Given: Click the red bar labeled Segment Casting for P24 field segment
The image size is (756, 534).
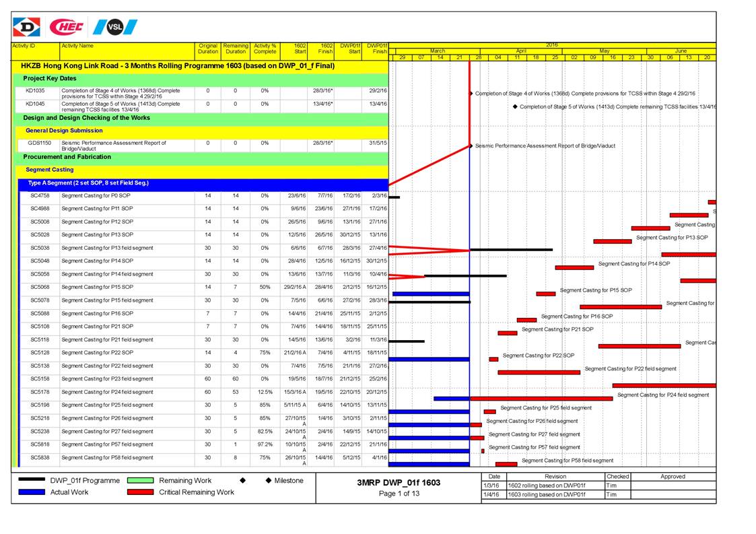Looking at the screenshot, I should 541,399.
